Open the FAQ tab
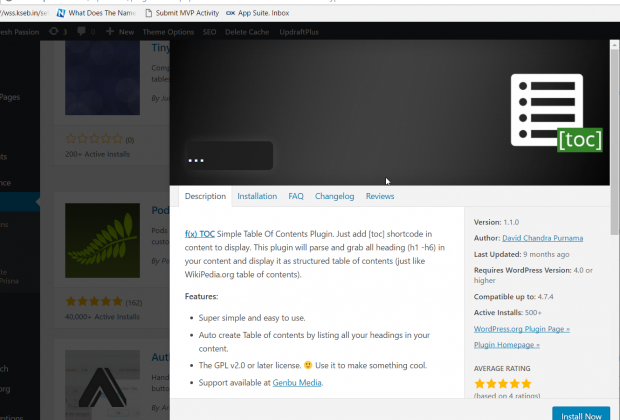 pyautogui.click(x=296, y=196)
